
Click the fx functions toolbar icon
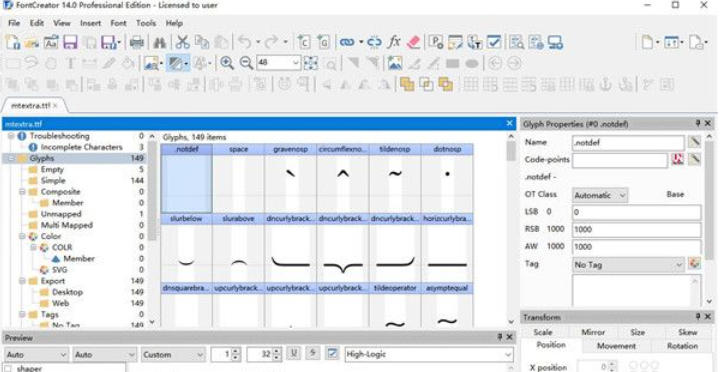pyautogui.click(x=394, y=42)
